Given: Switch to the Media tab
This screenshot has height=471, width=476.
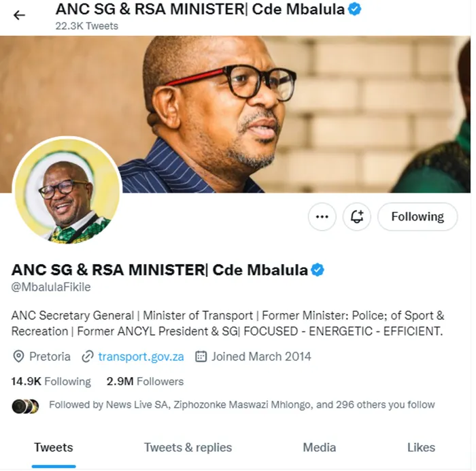Looking at the screenshot, I should point(320,447).
